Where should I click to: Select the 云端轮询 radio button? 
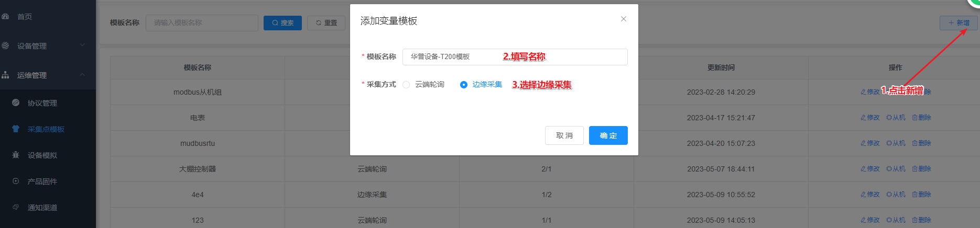coord(406,85)
